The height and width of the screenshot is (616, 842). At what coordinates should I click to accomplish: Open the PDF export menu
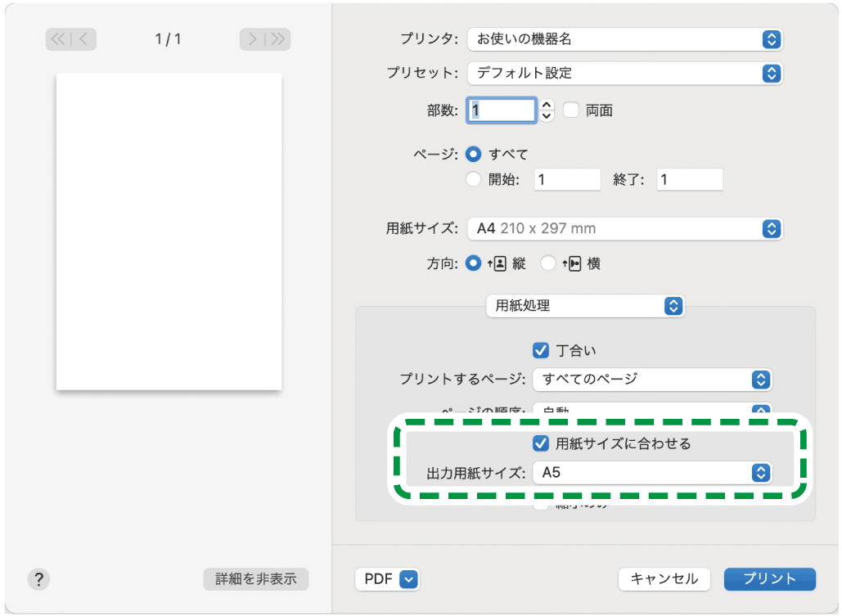pos(388,578)
